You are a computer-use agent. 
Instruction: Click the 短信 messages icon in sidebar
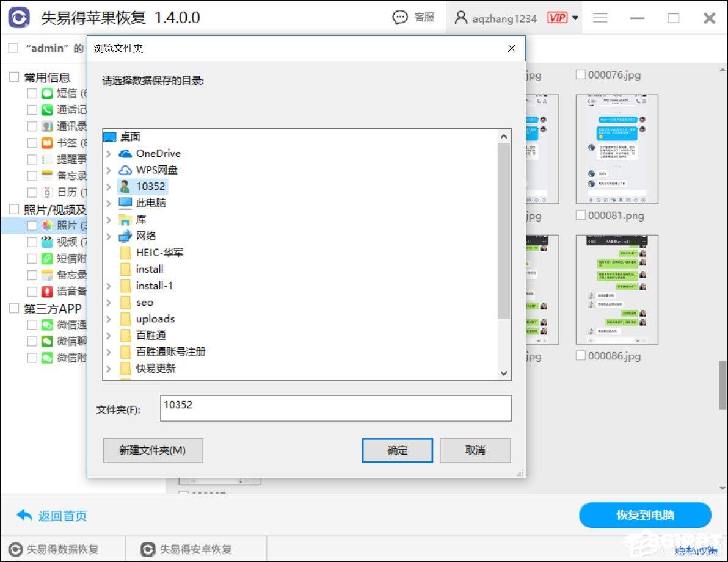pos(47,93)
